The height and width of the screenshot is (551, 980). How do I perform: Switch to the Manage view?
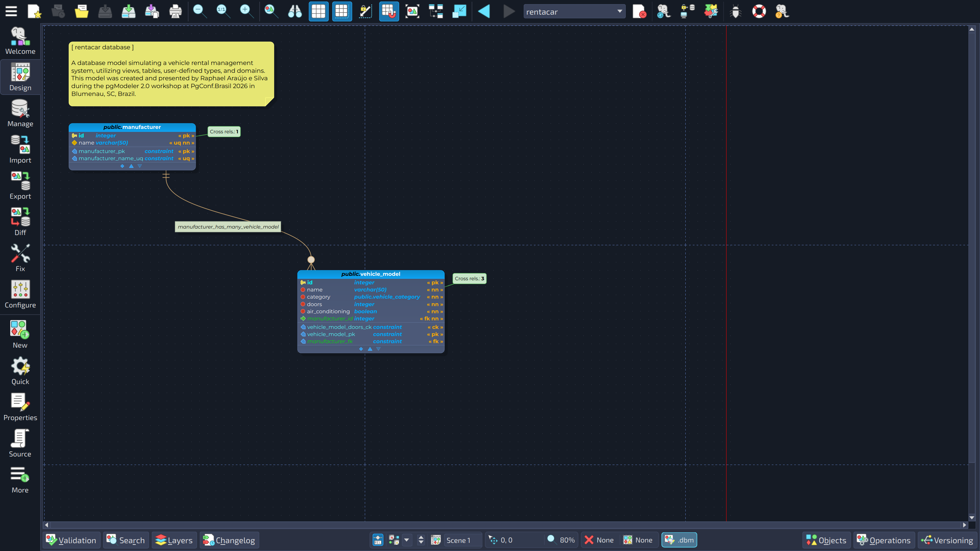click(x=20, y=113)
